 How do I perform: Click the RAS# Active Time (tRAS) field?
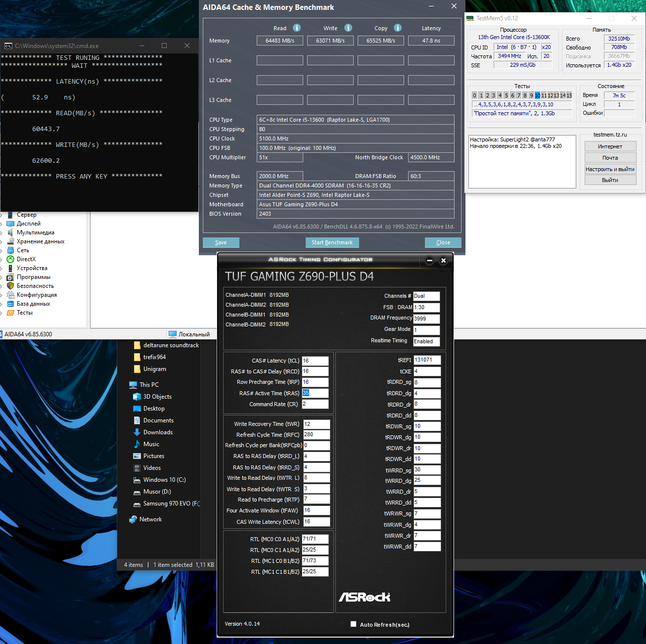pyautogui.click(x=315, y=393)
